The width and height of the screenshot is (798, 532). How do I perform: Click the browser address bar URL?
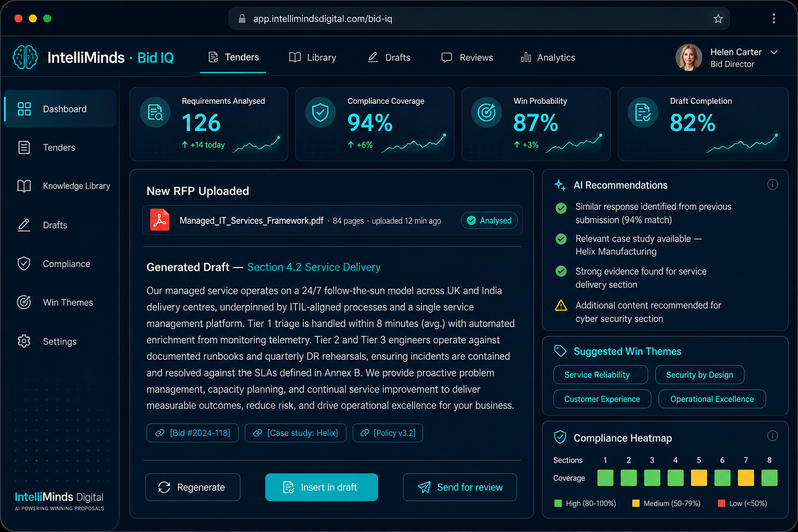pos(323,19)
